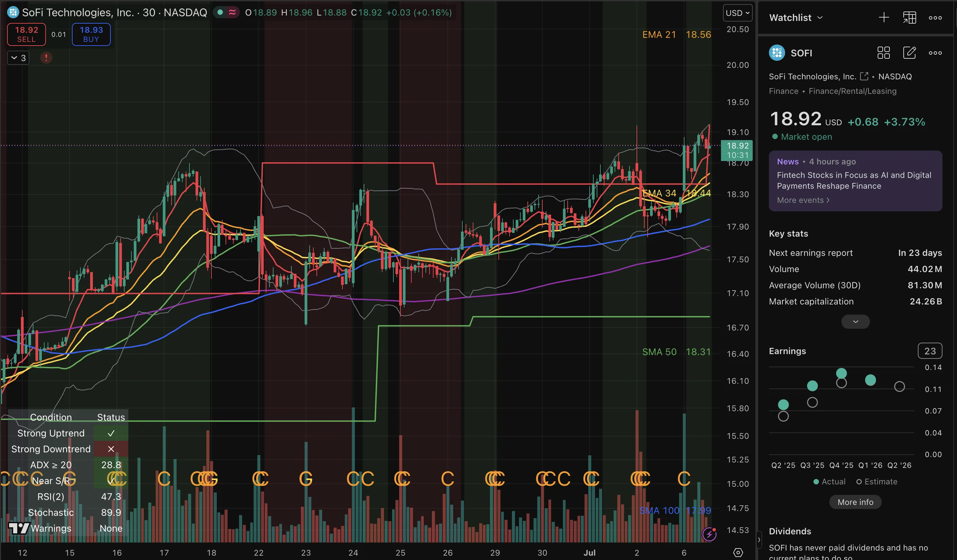
Task: Click the Strong Downtrend X status cell
Action: tap(111, 449)
